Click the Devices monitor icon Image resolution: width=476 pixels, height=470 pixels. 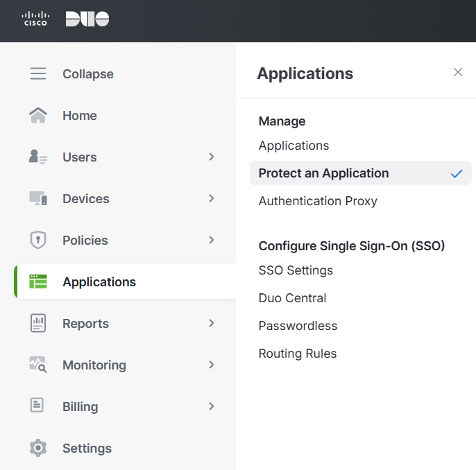pos(38,198)
